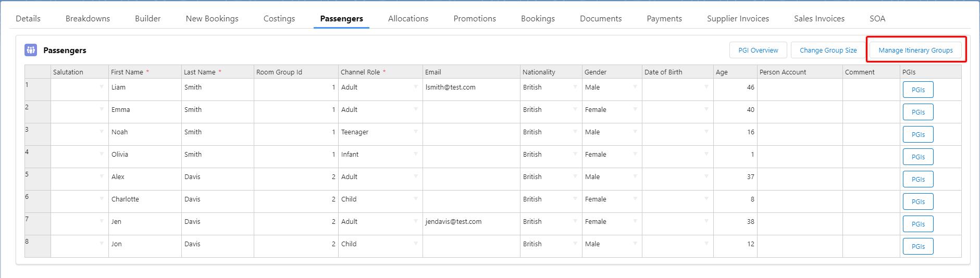Viewport: 980px width, 278px height.
Task: Click the Date of Birth column header
Action: pos(678,72)
